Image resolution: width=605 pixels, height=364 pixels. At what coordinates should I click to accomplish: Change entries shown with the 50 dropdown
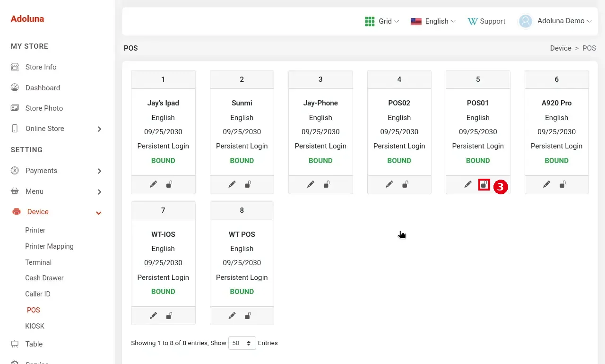click(242, 343)
